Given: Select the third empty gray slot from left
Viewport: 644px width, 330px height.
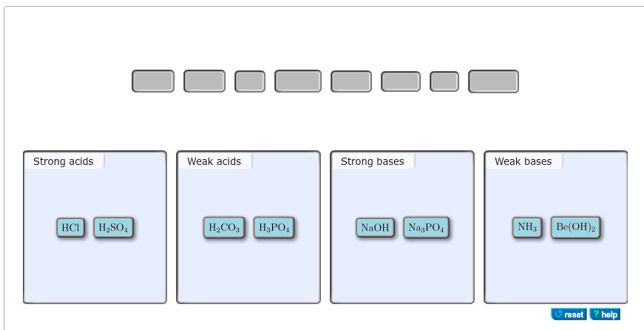Looking at the screenshot, I should [x=250, y=81].
